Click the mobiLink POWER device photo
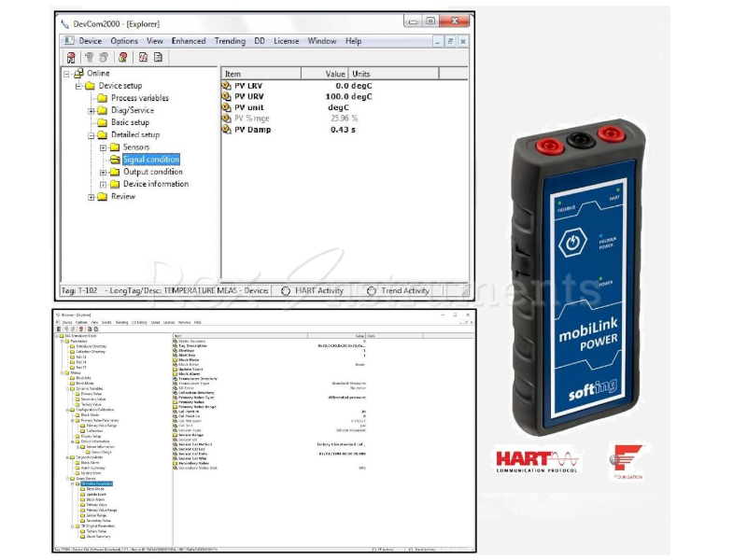 point(578,277)
